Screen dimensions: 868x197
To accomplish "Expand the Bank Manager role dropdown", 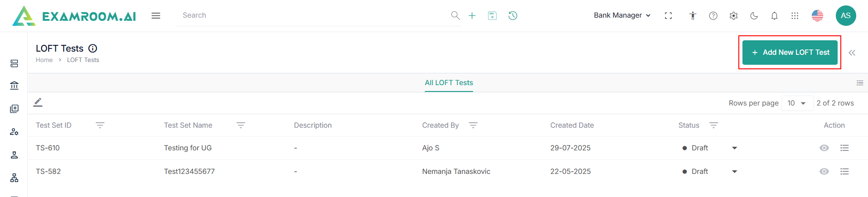I will tap(622, 15).
